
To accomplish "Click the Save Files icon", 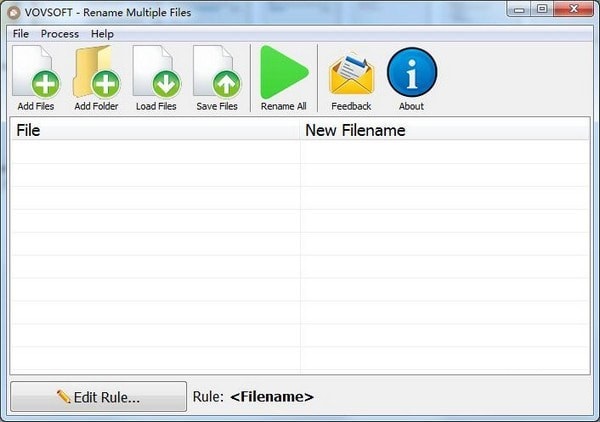I will click(x=217, y=72).
